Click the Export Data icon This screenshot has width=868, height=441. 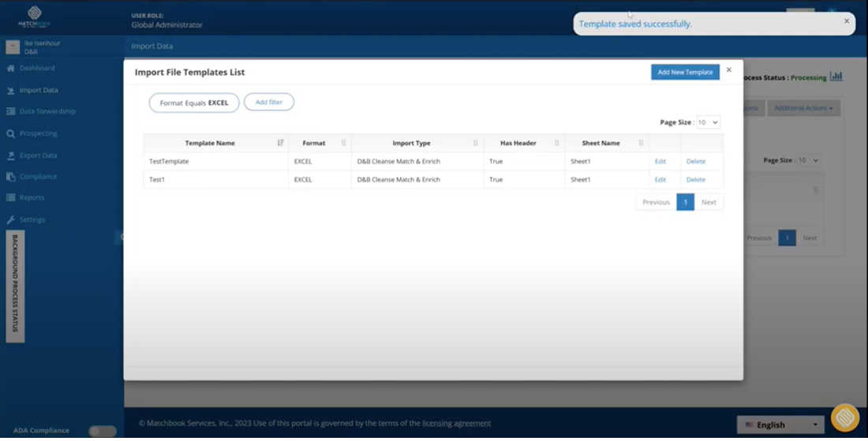tap(10, 155)
